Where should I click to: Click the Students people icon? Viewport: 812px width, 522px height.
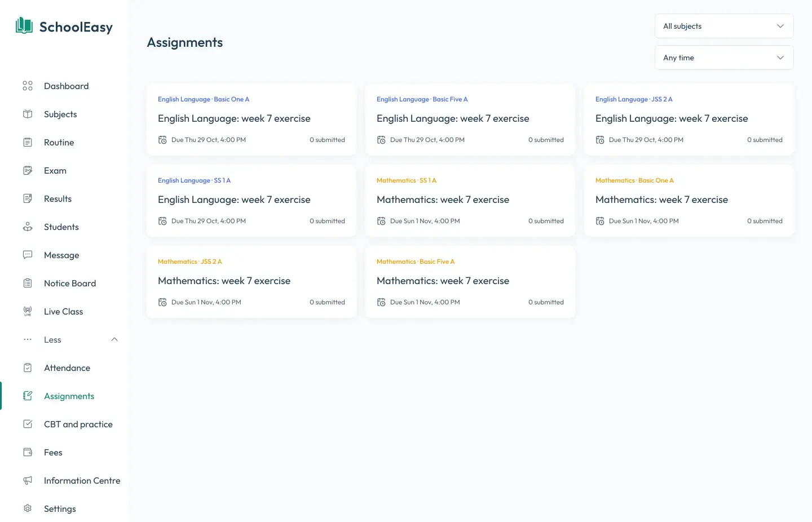point(28,227)
